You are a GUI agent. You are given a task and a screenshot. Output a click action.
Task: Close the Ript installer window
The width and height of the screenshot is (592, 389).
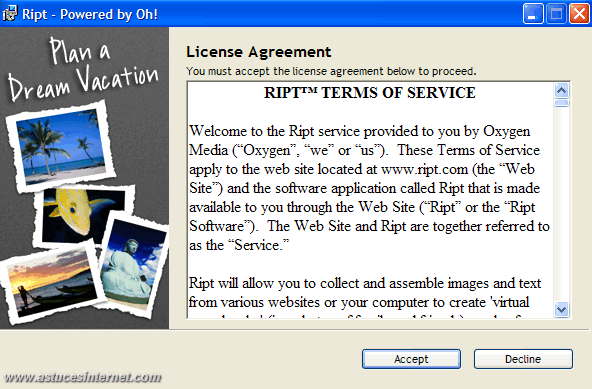579,14
